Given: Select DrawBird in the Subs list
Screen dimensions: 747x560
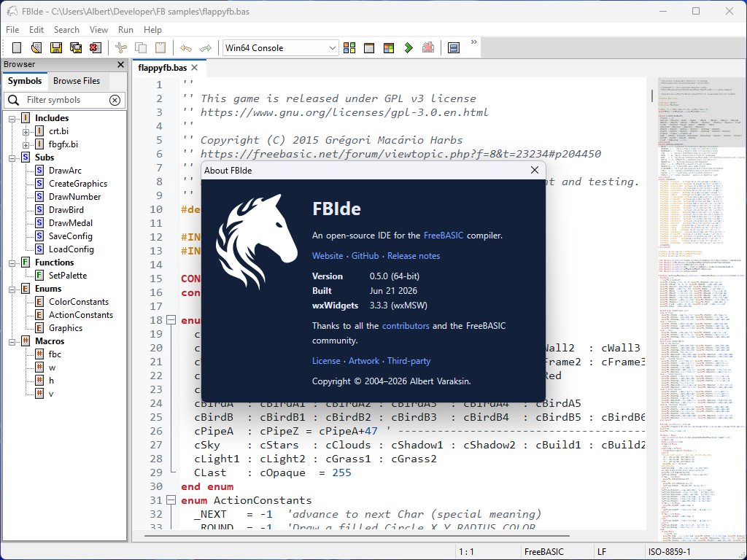Looking at the screenshot, I should click(66, 210).
